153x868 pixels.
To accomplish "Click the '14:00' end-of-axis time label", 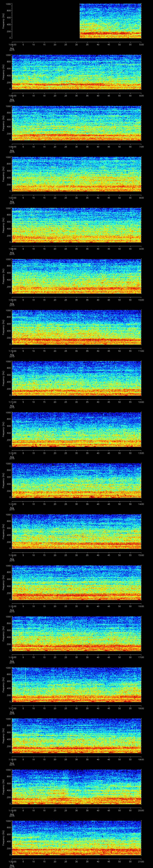I will click(141, 504).
